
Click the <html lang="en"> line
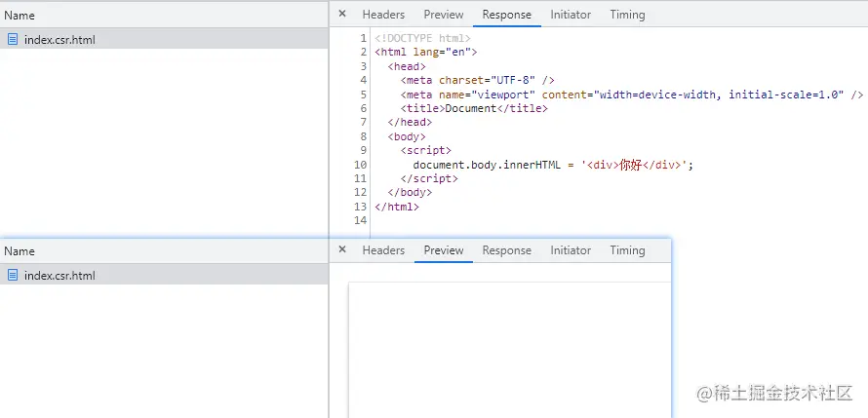coord(425,52)
